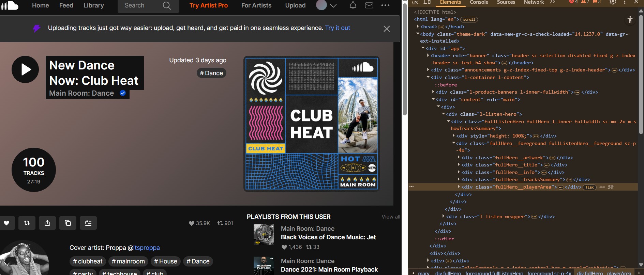The height and width of the screenshot is (275, 644).
Task: Switch to the DevTools Sources tab
Action: [x=506, y=2]
